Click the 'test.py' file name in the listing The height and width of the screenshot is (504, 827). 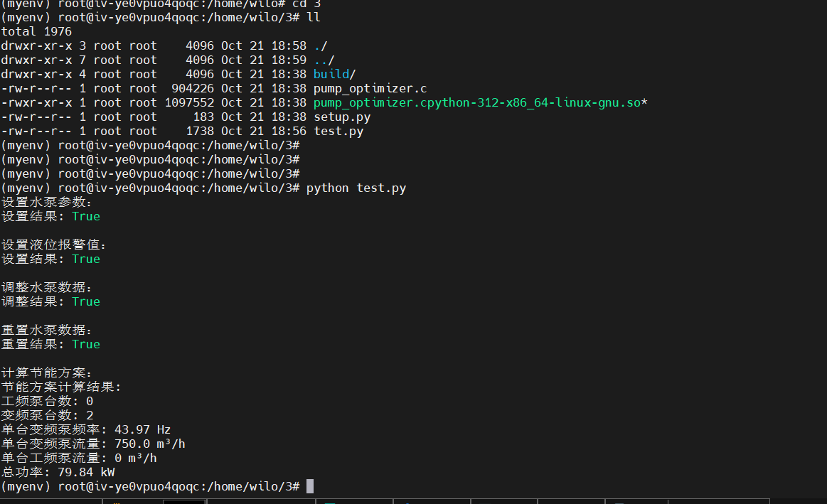(x=338, y=132)
